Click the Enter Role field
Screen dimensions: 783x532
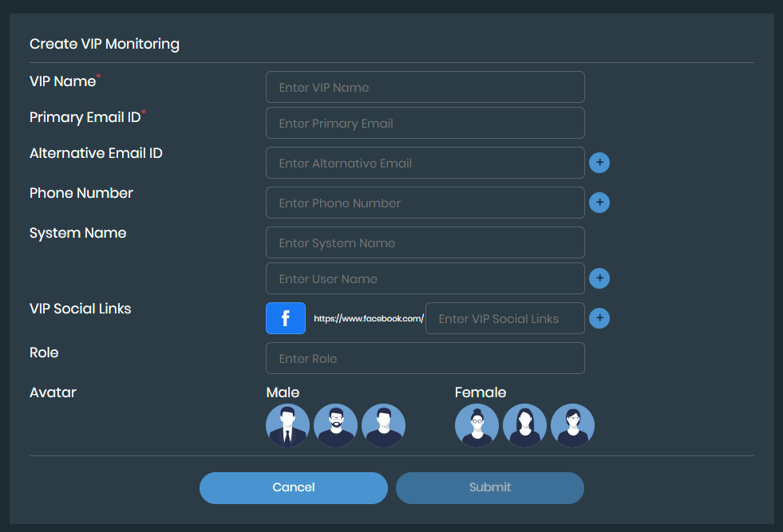pyautogui.click(x=425, y=358)
